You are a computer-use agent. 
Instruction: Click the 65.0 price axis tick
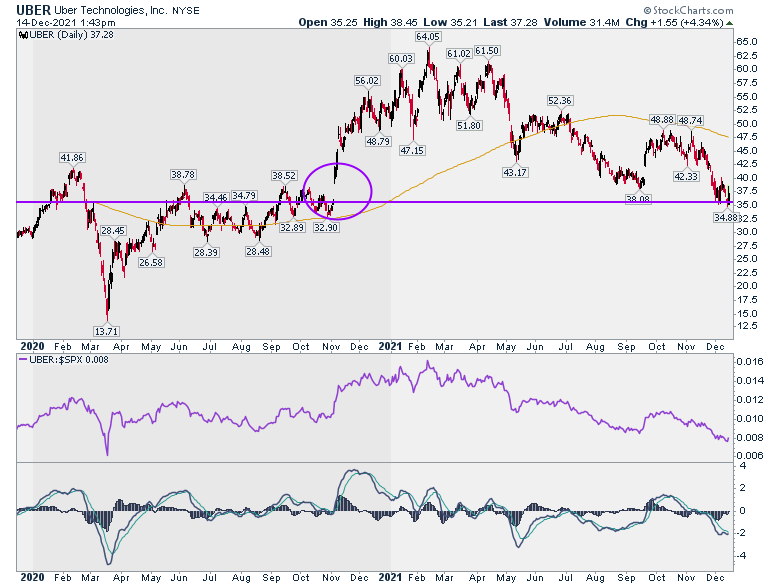(748, 41)
